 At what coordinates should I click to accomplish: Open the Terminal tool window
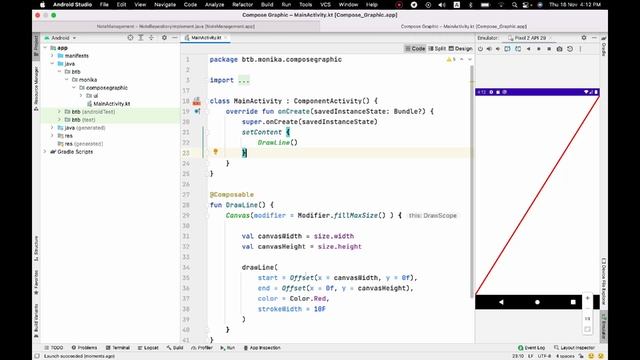[x=118, y=348]
